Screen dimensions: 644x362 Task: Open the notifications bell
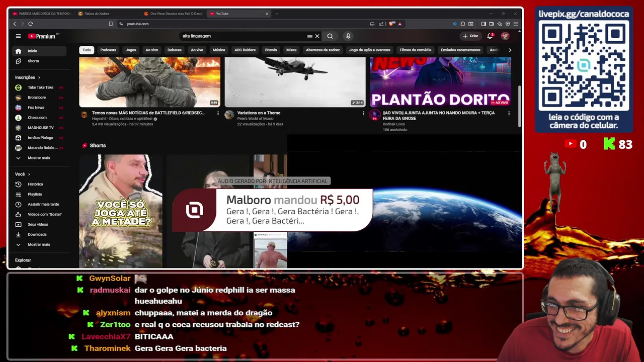(x=490, y=36)
